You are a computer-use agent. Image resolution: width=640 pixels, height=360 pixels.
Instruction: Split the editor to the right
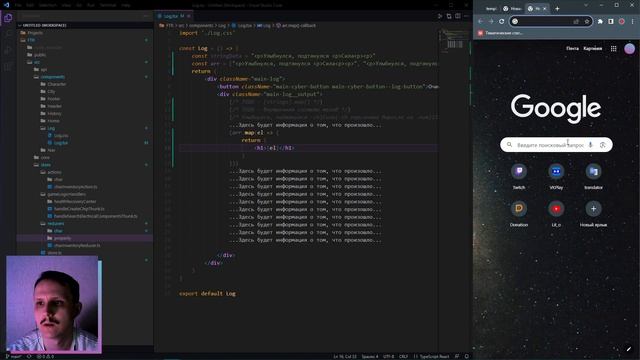[x=458, y=16]
